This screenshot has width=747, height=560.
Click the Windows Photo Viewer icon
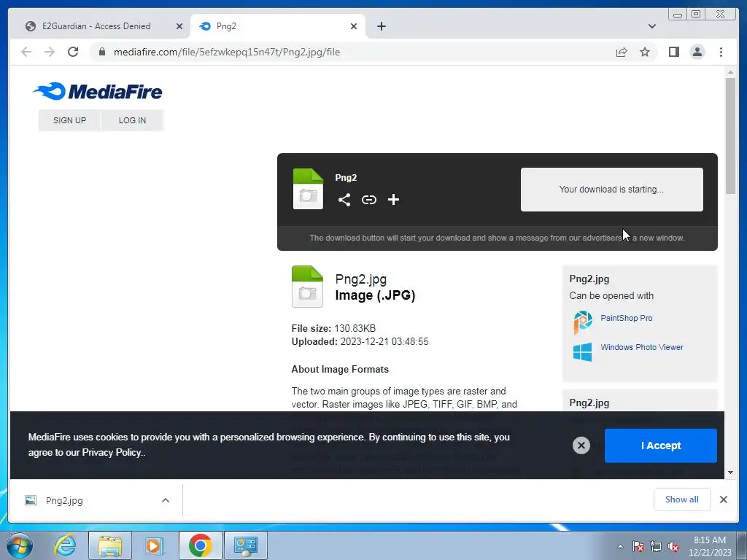coord(583,352)
